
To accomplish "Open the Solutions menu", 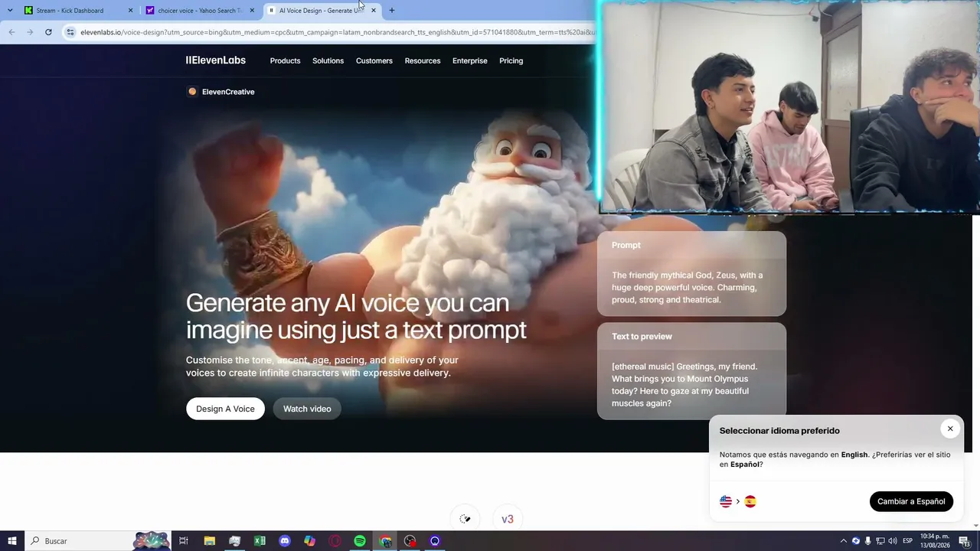I will (328, 60).
